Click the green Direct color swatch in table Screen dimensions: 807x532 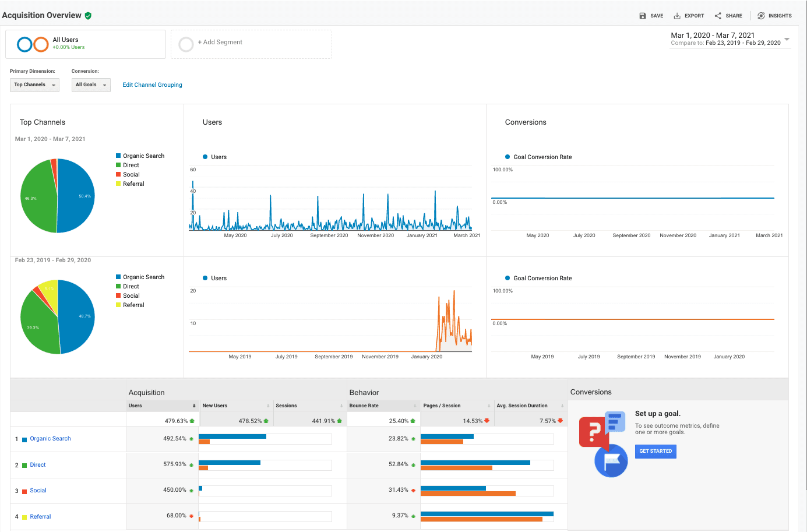[24, 466]
